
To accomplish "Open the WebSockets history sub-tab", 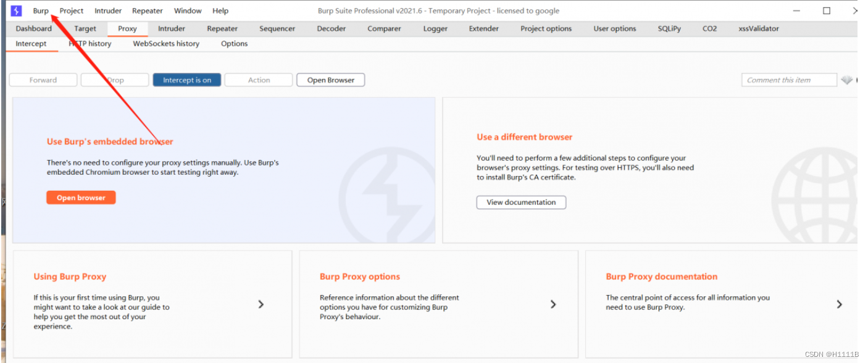I will coord(166,44).
